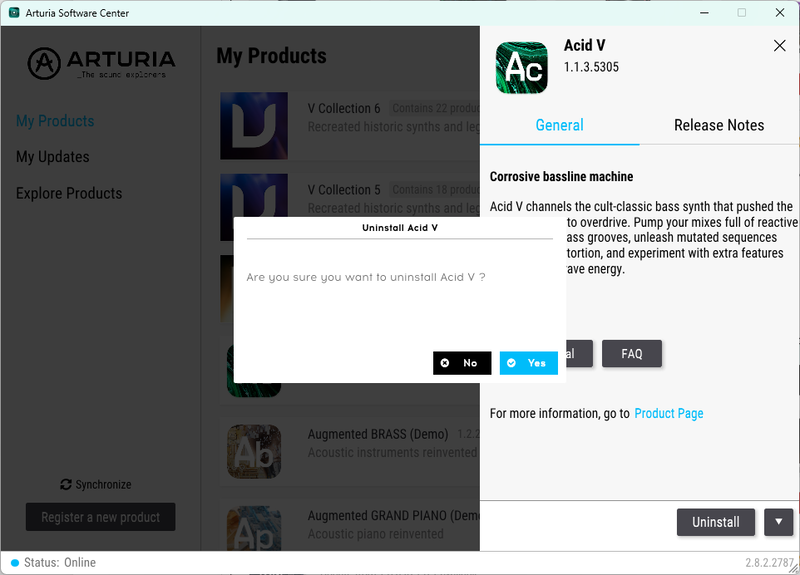
Task: Click the Uninstall button in panel footer
Action: 715,522
